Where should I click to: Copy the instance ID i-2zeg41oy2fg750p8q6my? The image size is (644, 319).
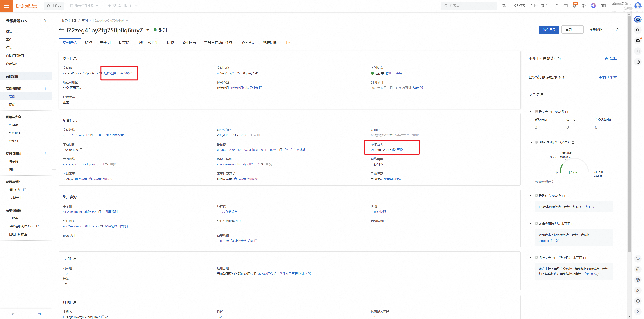(100, 73)
